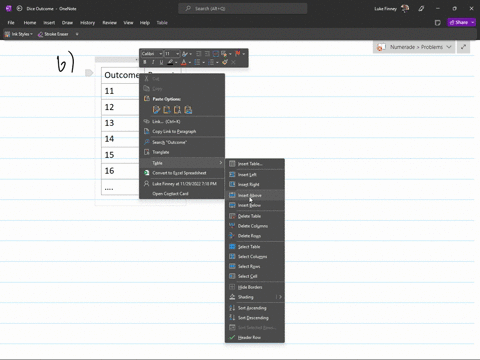Paste using second Merge Formatting icon
The width and height of the screenshot is (480, 360).
click(x=167, y=110)
